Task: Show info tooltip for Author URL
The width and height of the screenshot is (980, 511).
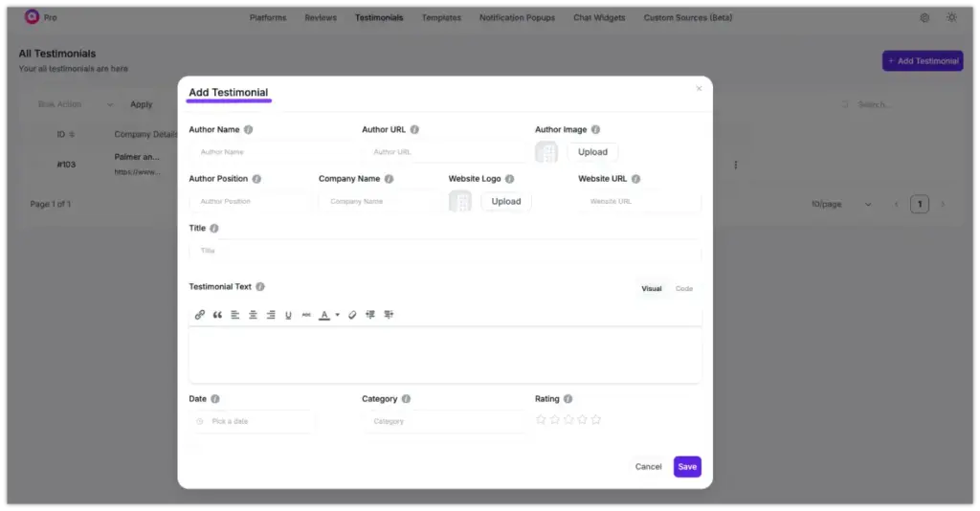Action: (x=414, y=129)
